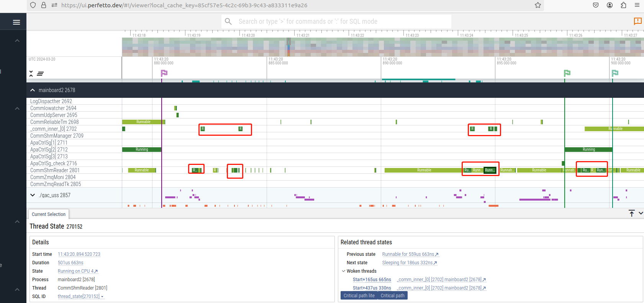Collapse the mainboard2 2678 process group
Screen dimensions: 644x303
[x=33, y=90]
